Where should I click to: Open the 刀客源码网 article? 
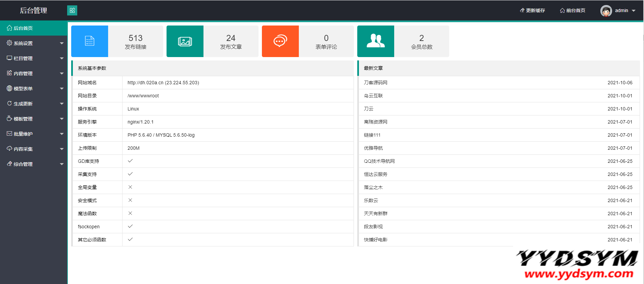(375, 83)
